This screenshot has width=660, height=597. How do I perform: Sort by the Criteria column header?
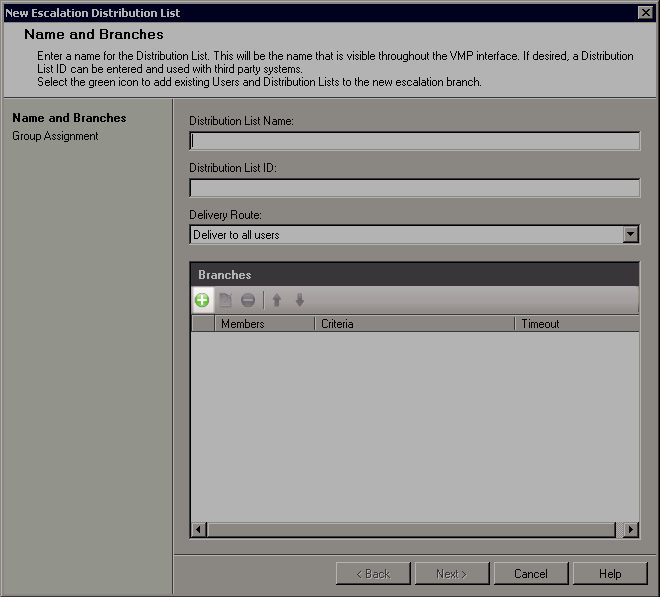(415, 324)
